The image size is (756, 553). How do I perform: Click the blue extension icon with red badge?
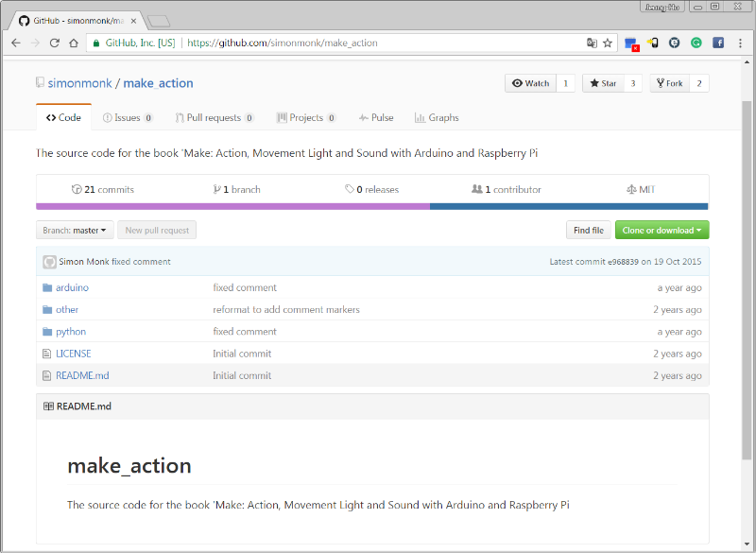[631, 43]
